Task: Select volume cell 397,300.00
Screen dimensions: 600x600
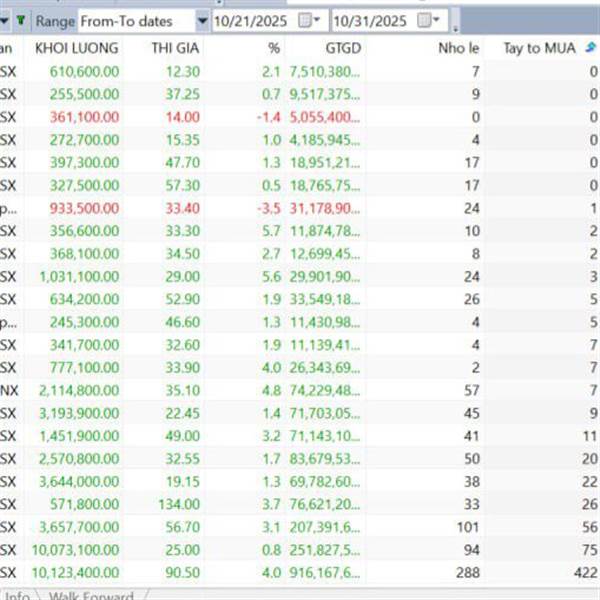Action: [84, 163]
